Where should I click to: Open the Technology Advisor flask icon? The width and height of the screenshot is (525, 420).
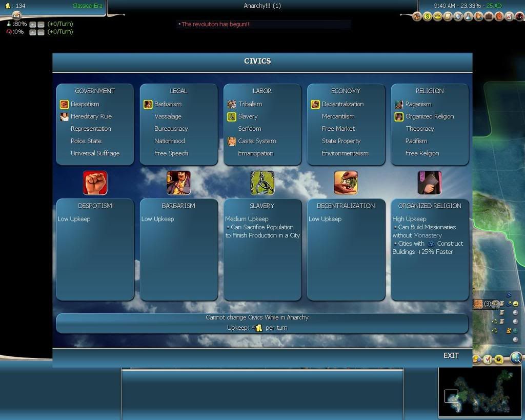click(x=469, y=16)
